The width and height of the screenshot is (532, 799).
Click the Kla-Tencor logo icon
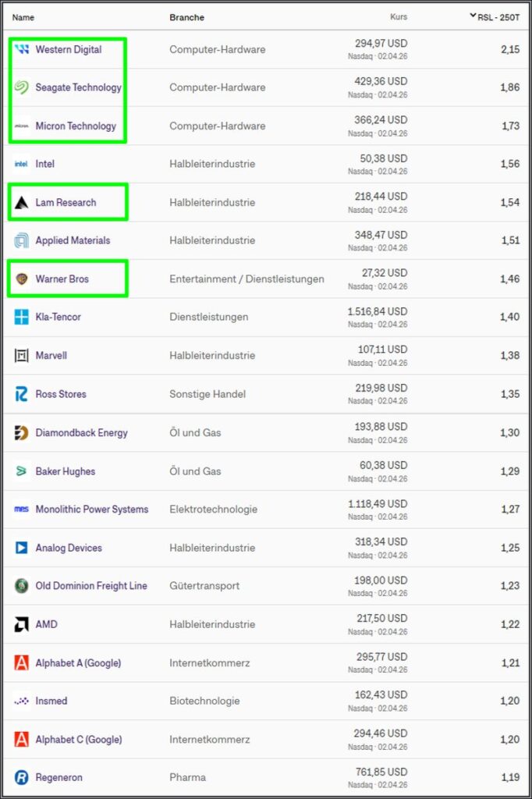click(22, 317)
